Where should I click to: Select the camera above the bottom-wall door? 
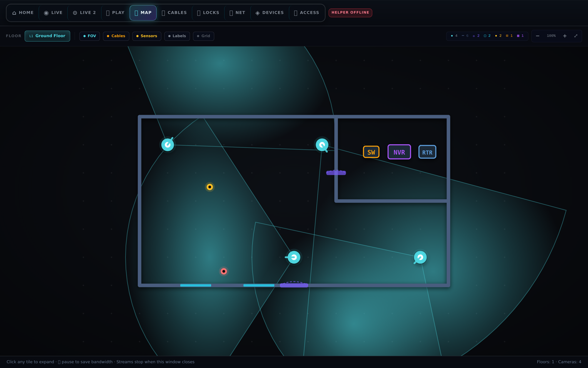coord(294,257)
